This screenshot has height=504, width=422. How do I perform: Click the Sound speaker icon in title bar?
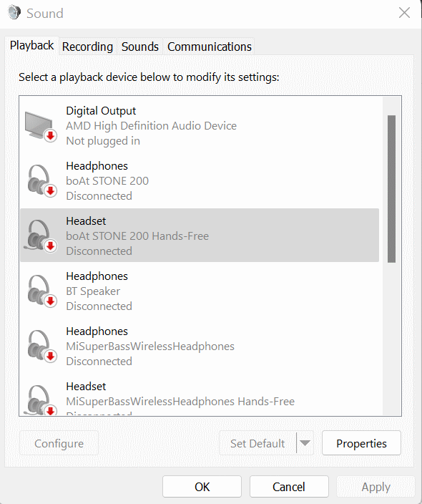(14, 13)
